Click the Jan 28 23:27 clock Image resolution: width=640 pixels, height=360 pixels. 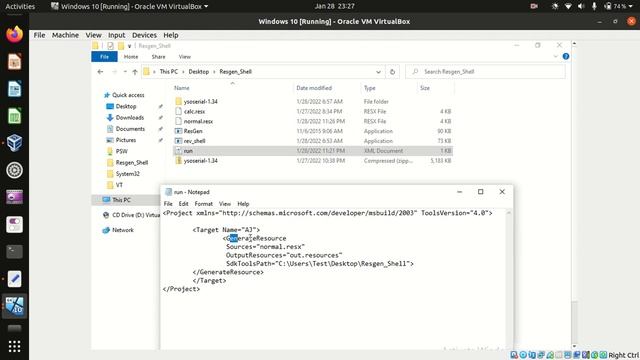click(x=334, y=6)
